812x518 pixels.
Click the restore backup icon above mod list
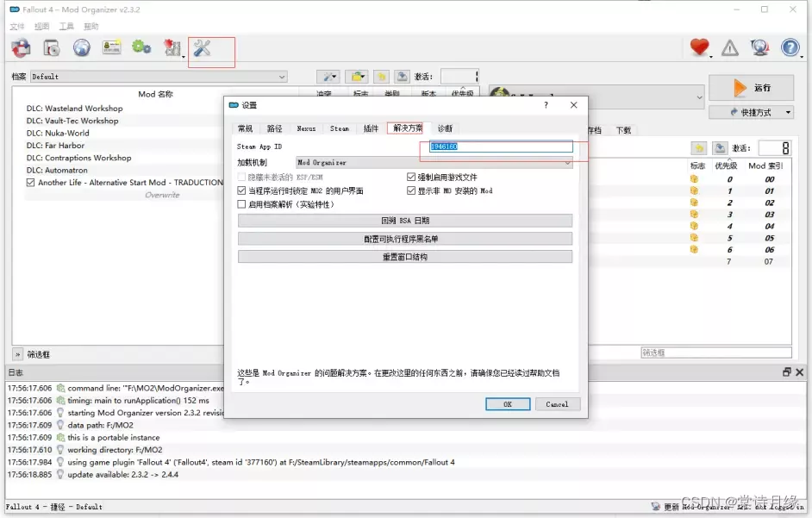pyautogui.click(x=382, y=77)
